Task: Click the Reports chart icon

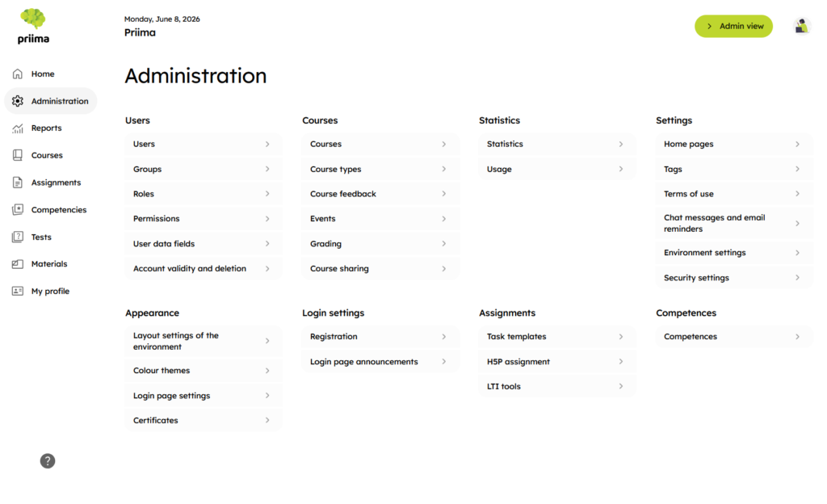Action: tap(18, 128)
